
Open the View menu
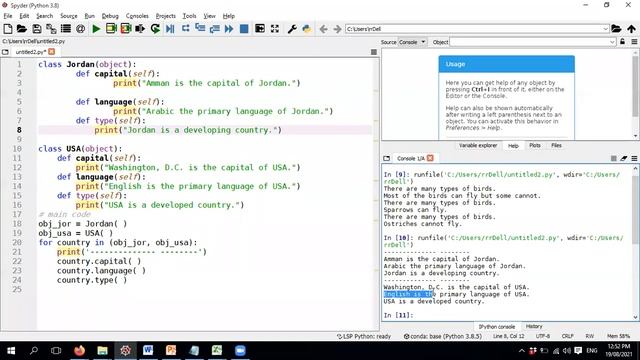click(x=209, y=16)
